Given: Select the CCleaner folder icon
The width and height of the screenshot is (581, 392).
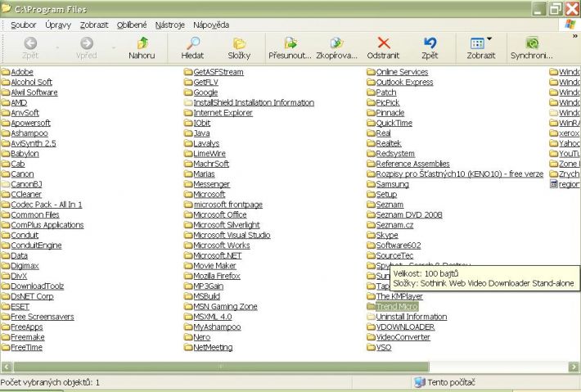Looking at the screenshot, I should coord(6,194).
